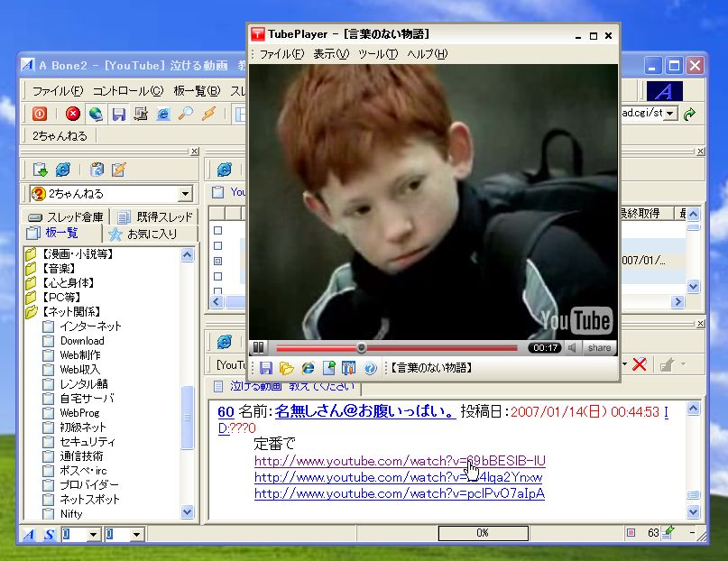The height and width of the screenshot is (561, 728).
Task: Click board tree scroll down arrow
Action: pyautogui.click(x=187, y=512)
